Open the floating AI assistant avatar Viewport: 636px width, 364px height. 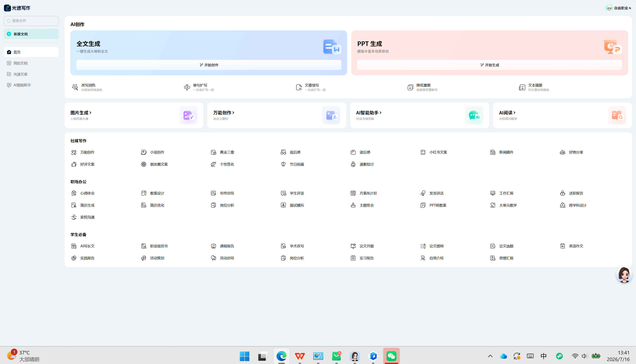[x=624, y=275]
